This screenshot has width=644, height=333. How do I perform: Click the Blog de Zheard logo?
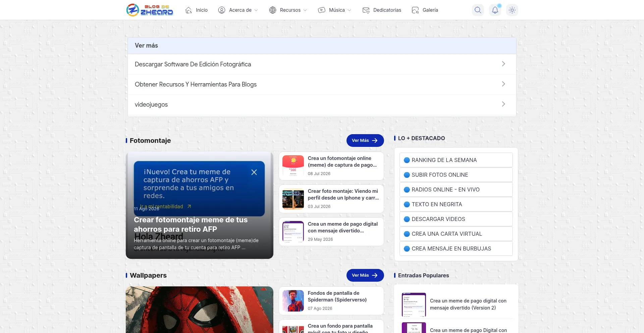[x=150, y=10]
